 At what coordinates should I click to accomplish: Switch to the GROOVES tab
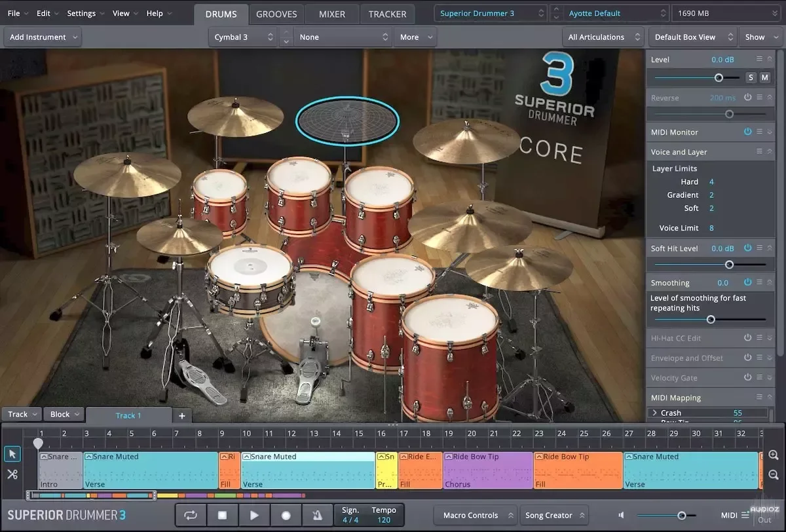coord(276,14)
